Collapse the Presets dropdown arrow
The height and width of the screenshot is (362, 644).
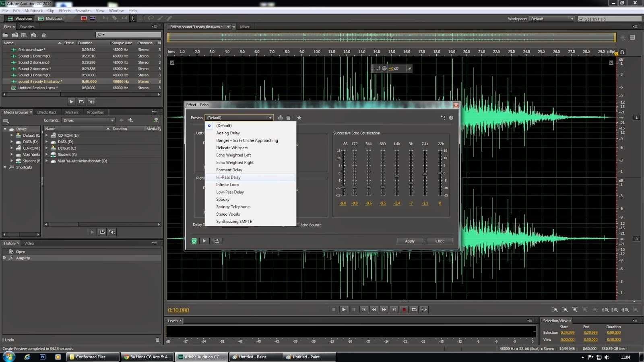[x=270, y=118]
